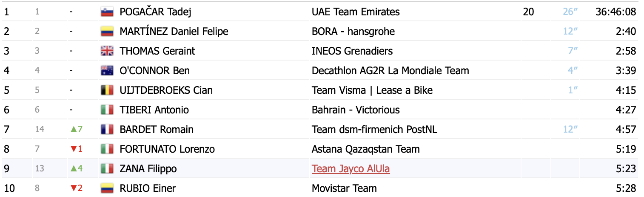Click the Australian flag beside O'Connor Ben
Screen dimensions: 644x197
tap(107, 71)
